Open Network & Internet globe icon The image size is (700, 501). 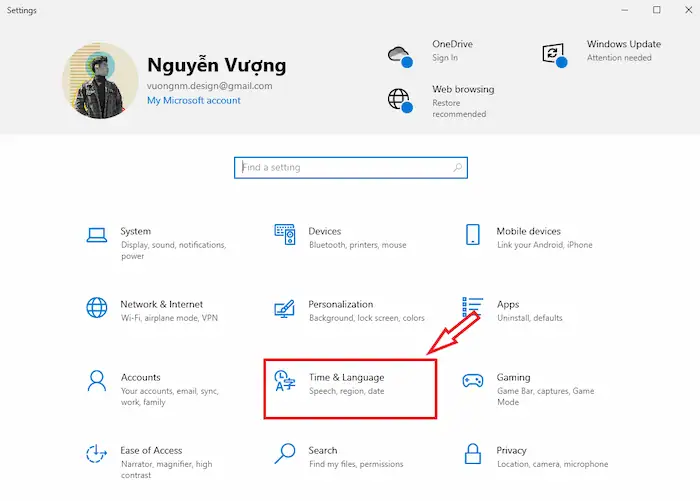click(97, 307)
